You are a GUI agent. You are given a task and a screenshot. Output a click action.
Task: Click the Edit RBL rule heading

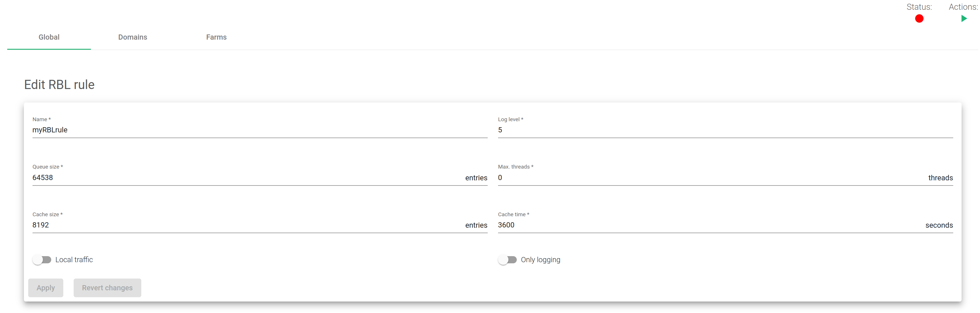pos(59,85)
